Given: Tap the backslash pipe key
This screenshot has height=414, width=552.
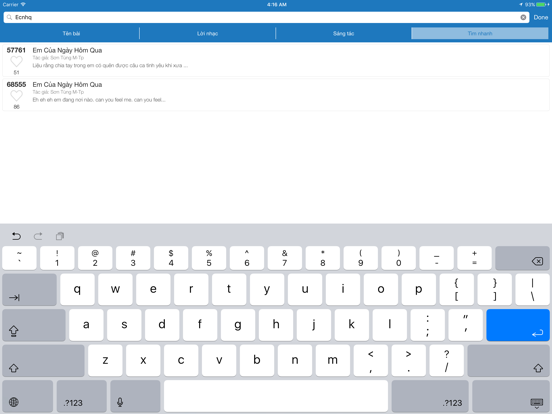Looking at the screenshot, I should pos(532,290).
